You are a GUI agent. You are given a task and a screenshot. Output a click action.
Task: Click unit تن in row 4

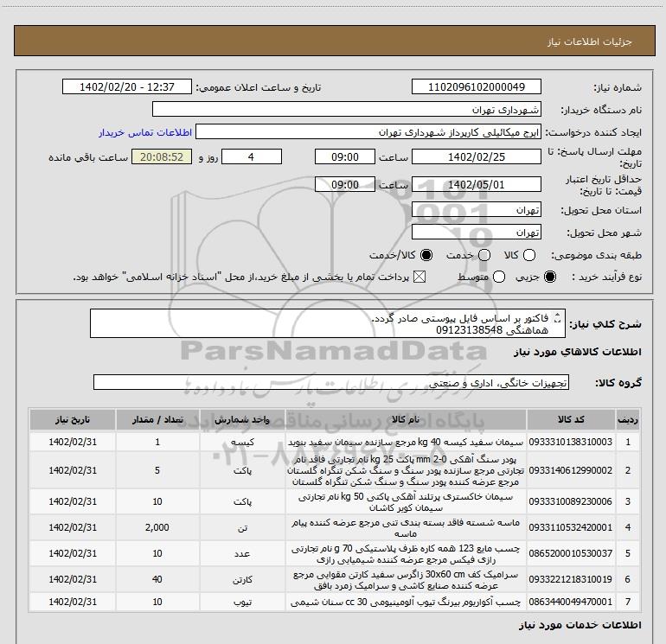coord(242,527)
